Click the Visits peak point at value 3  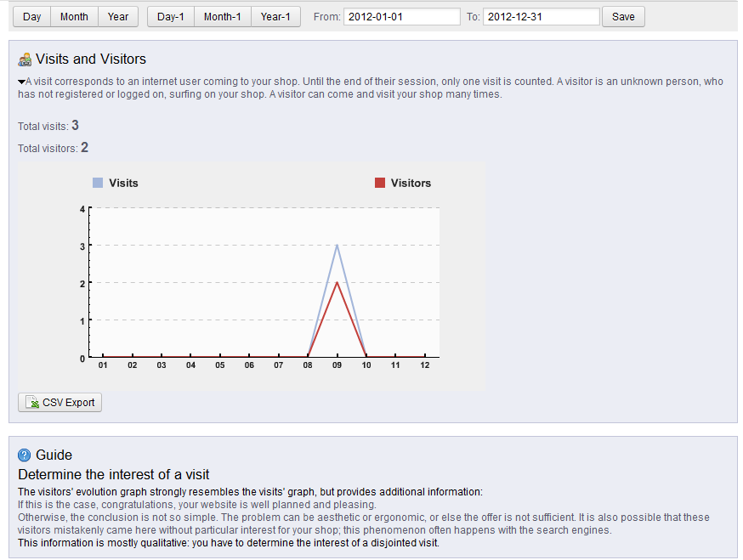tap(337, 246)
